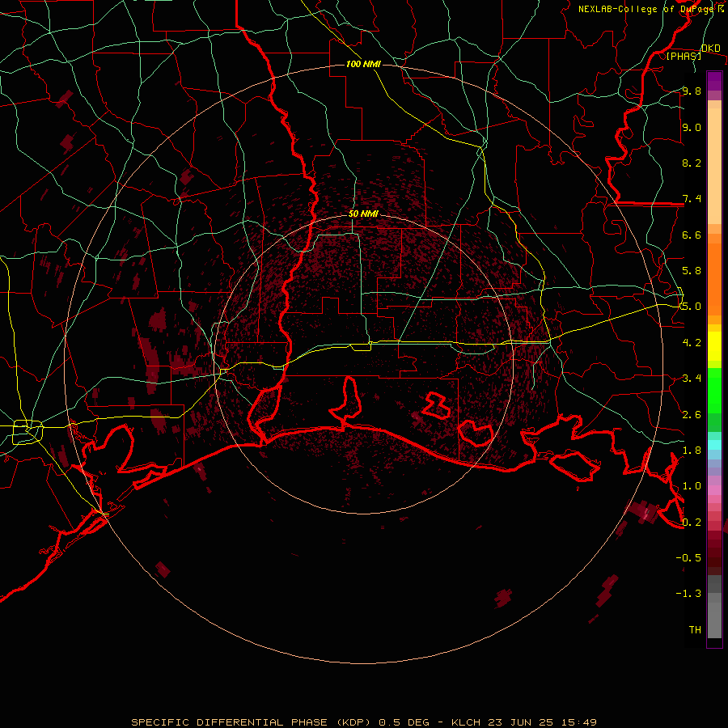Viewport: 728px width, 728px height.
Task: Click the yellow color bar segment
Action: 714,346
